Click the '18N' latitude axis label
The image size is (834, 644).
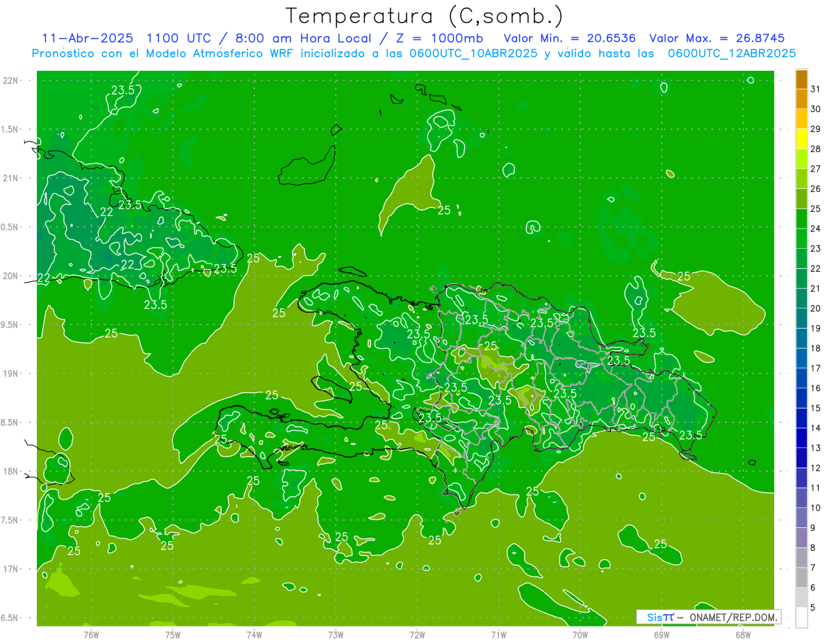[x=11, y=471]
